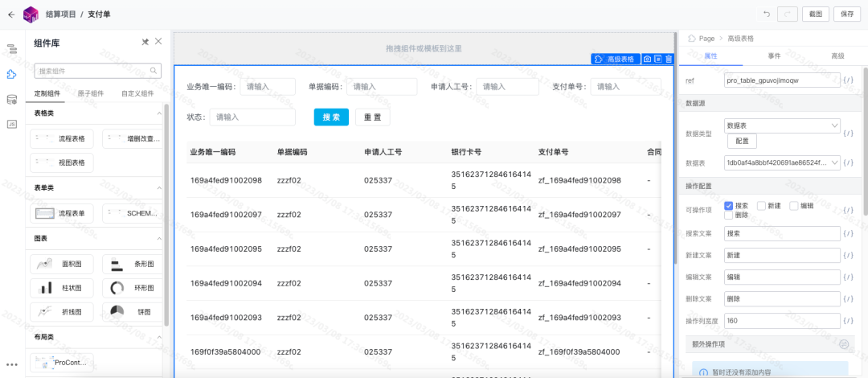Select the 高级表格 component tag
This screenshot has height=378, width=868.
[615, 60]
